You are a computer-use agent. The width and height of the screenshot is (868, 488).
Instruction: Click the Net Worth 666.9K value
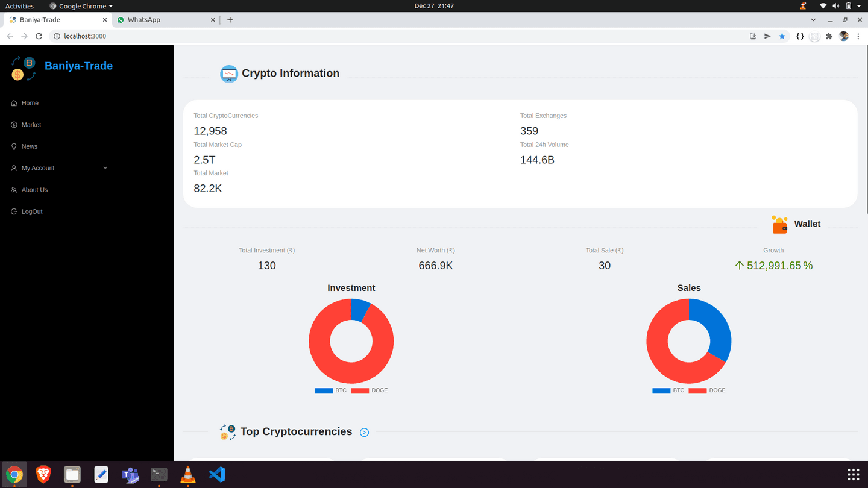coord(436,266)
